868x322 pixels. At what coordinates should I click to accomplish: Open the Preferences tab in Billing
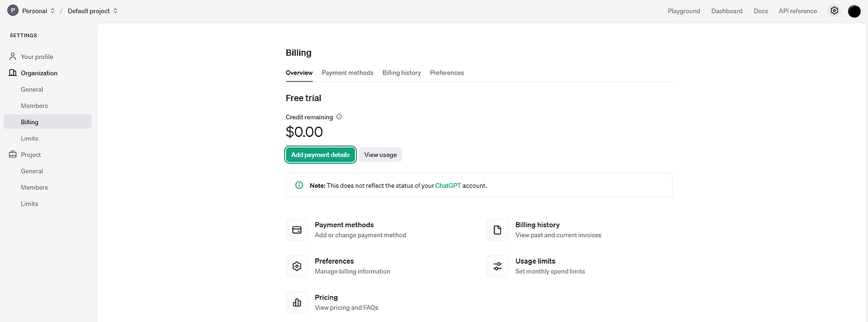[x=447, y=73]
